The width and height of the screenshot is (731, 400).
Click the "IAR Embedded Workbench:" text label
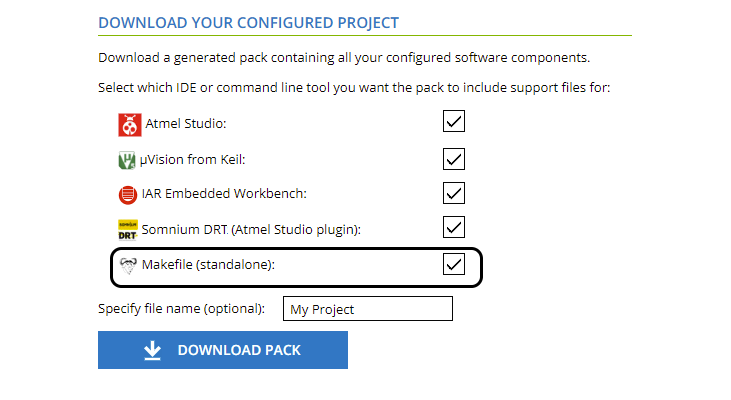(225, 194)
